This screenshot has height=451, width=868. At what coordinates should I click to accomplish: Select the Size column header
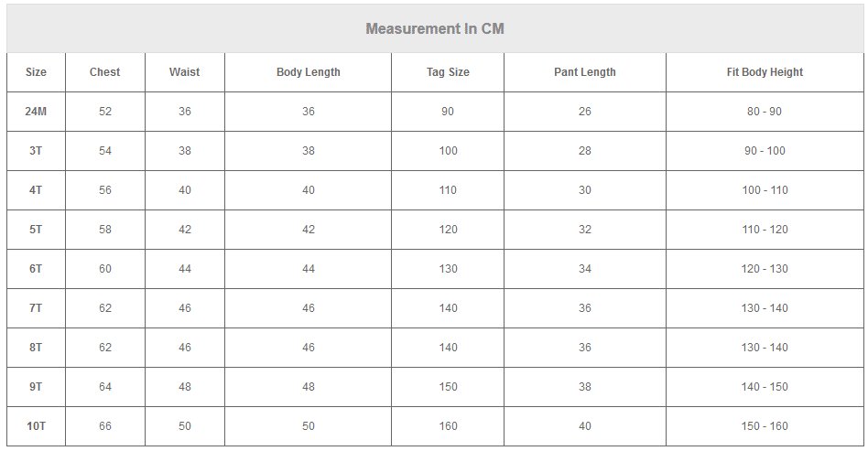click(x=36, y=72)
